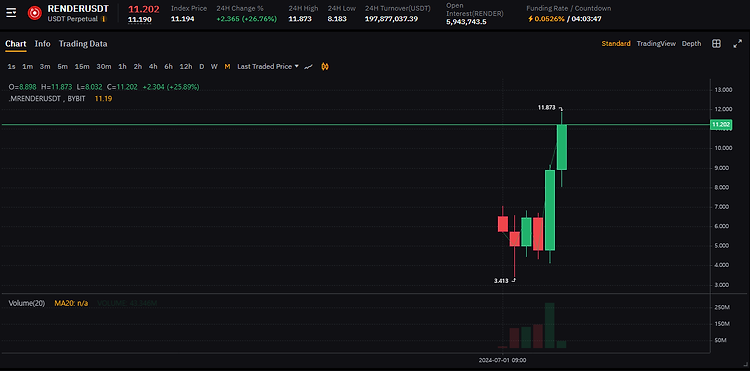Select the 1s timeframe

tap(11, 66)
